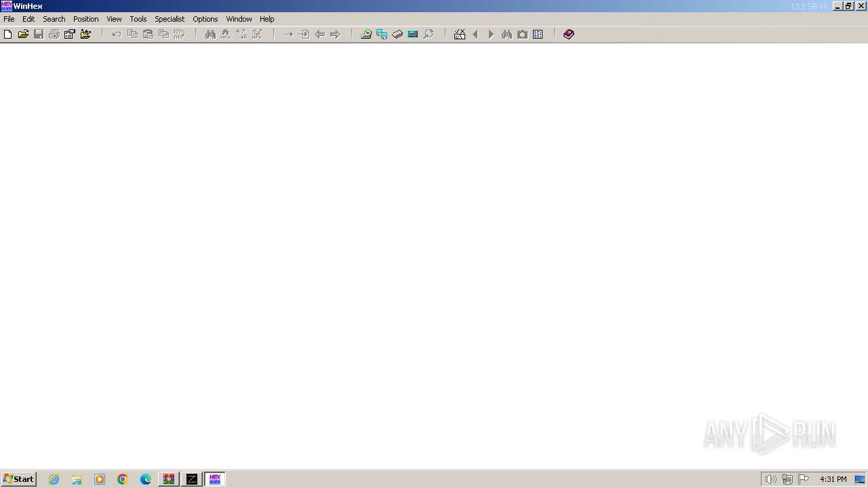Viewport: 868px width, 488px height.
Task: Open the Tools menu
Action: coord(138,19)
